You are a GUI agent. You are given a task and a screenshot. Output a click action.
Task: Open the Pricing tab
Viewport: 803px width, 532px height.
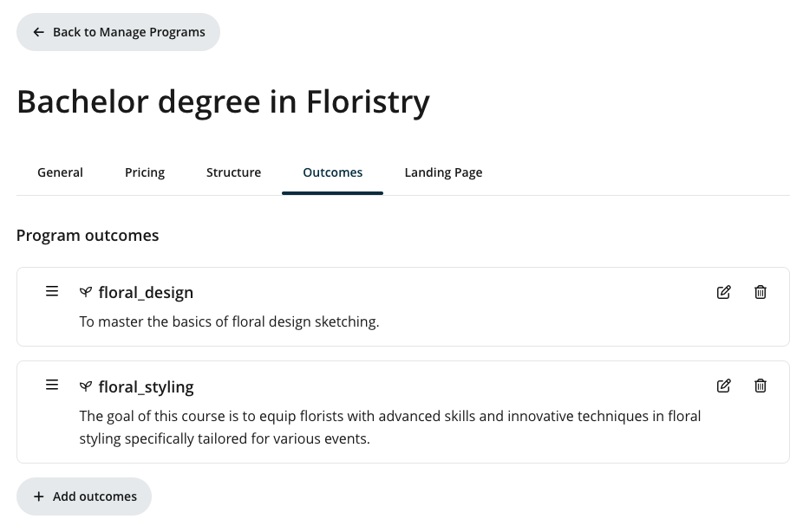(145, 172)
